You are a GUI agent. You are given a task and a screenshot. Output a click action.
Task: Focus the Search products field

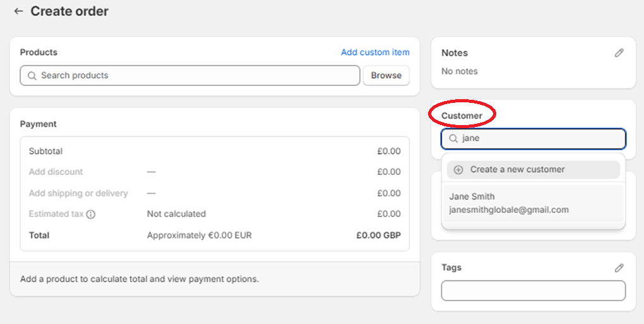point(190,76)
